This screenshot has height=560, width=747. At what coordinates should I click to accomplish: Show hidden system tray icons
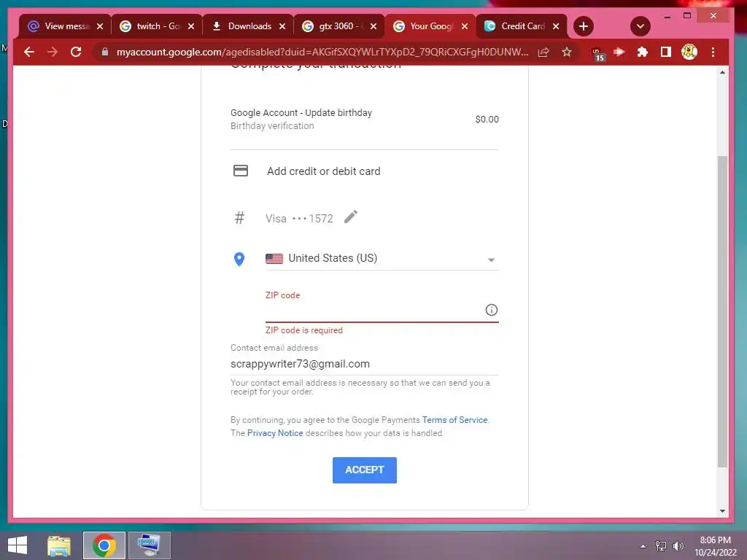[x=643, y=546]
